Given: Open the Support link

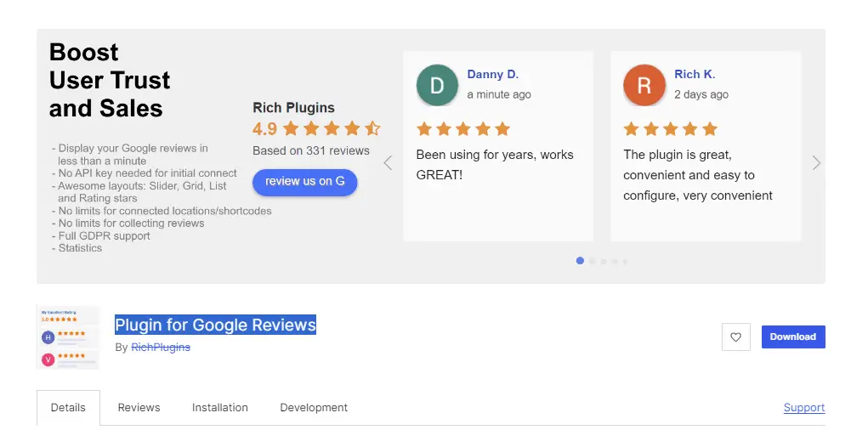Looking at the screenshot, I should tap(804, 408).
